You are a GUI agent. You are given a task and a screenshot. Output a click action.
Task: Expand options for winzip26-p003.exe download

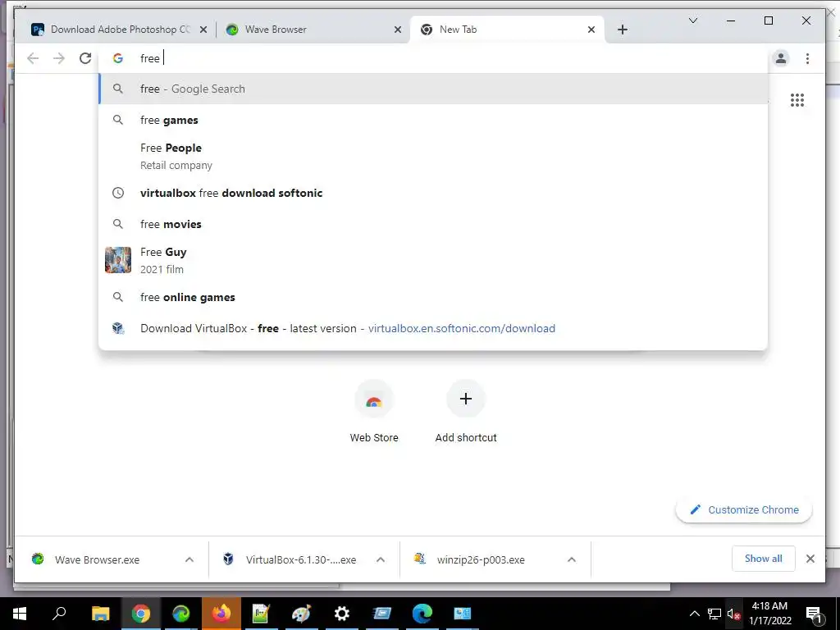click(572, 559)
